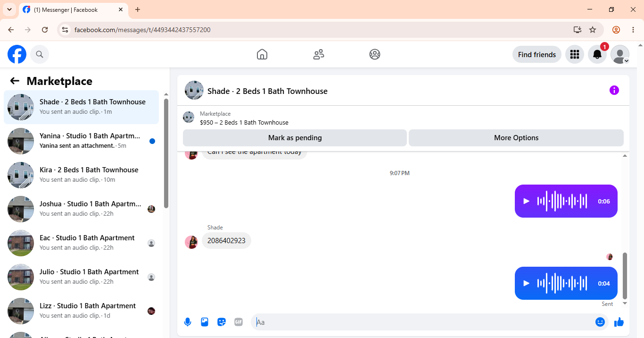Click the 0:04 audio waveform
The height and width of the screenshot is (338, 644).
point(562,283)
